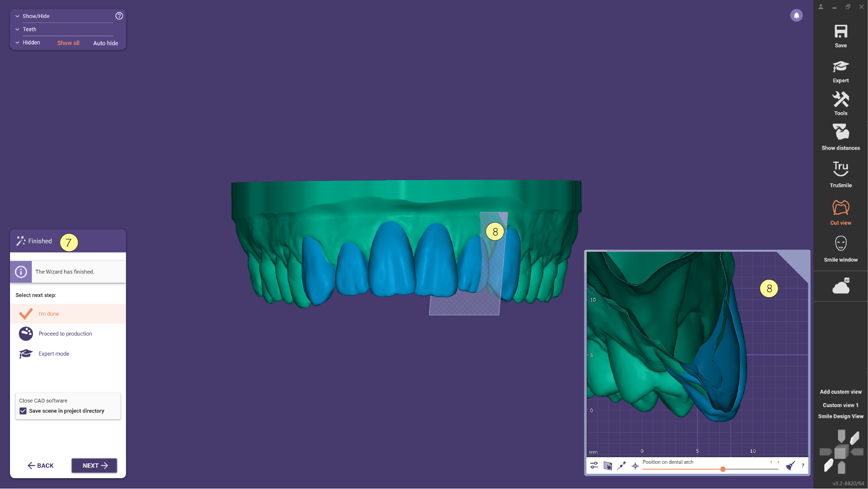Click the NEXT button
Viewport: 868px width, 489px height.
[94, 466]
